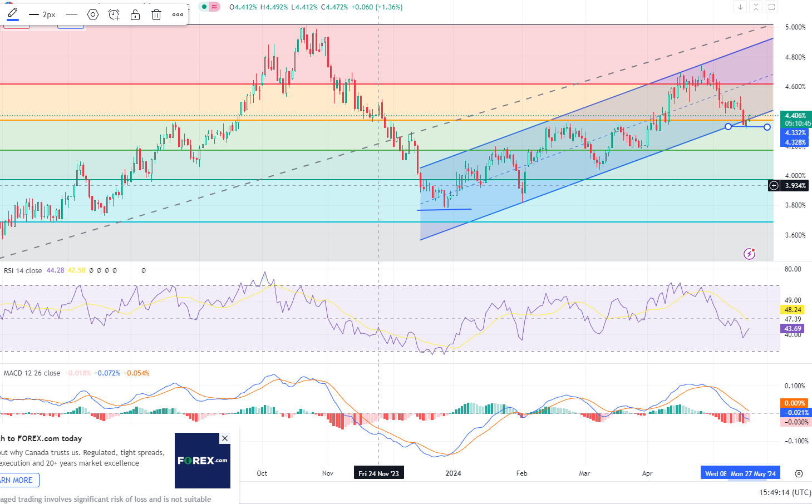Image resolution: width=812 pixels, height=504 pixels.
Task: Click the rounded-square fullscreen button at top right
Action: pyautogui.click(x=771, y=7)
